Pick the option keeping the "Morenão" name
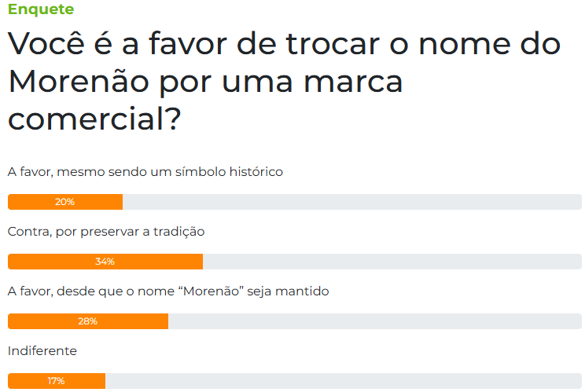Screen dimensions: 585x392 167,291
